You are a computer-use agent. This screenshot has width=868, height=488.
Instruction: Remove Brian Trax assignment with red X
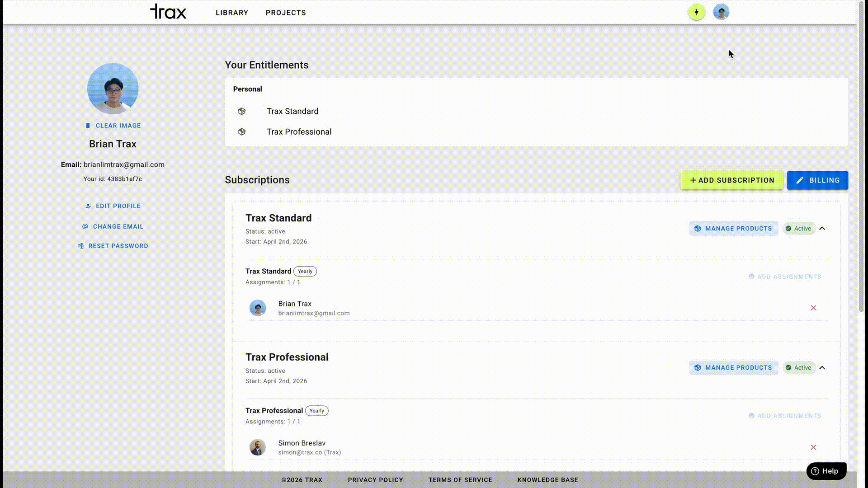click(813, 308)
